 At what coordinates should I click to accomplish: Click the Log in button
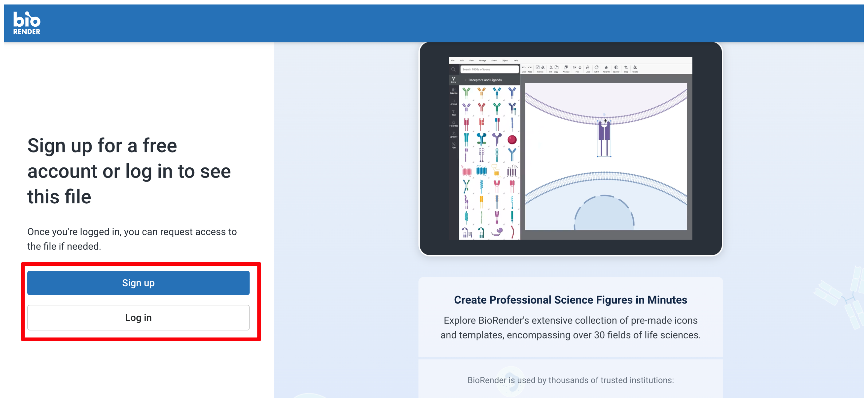(138, 317)
